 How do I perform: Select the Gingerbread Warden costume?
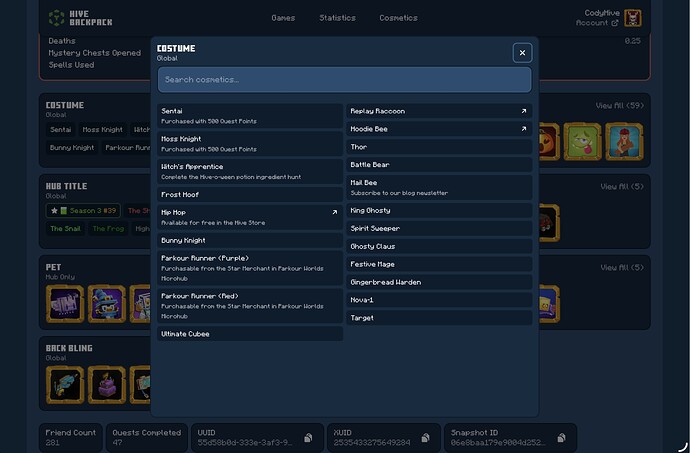(439, 282)
